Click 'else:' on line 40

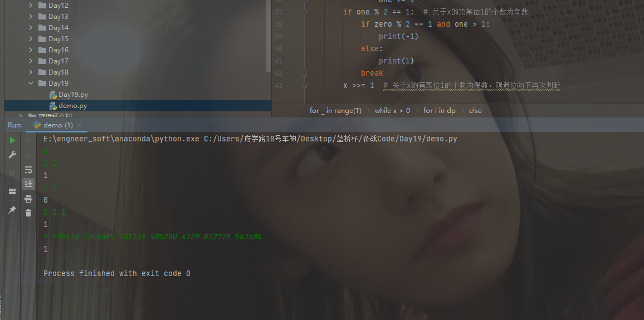point(372,48)
